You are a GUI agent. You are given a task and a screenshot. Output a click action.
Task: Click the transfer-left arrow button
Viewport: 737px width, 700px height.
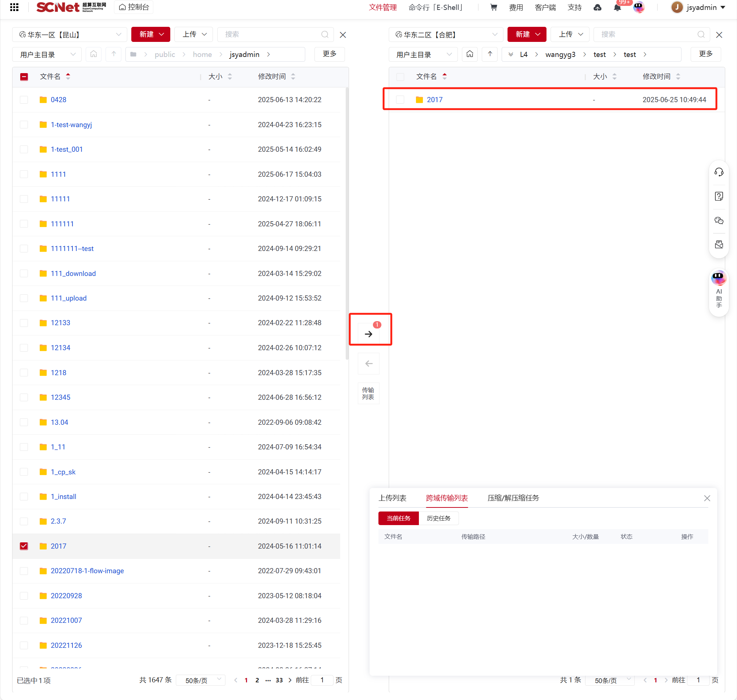click(x=368, y=363)
